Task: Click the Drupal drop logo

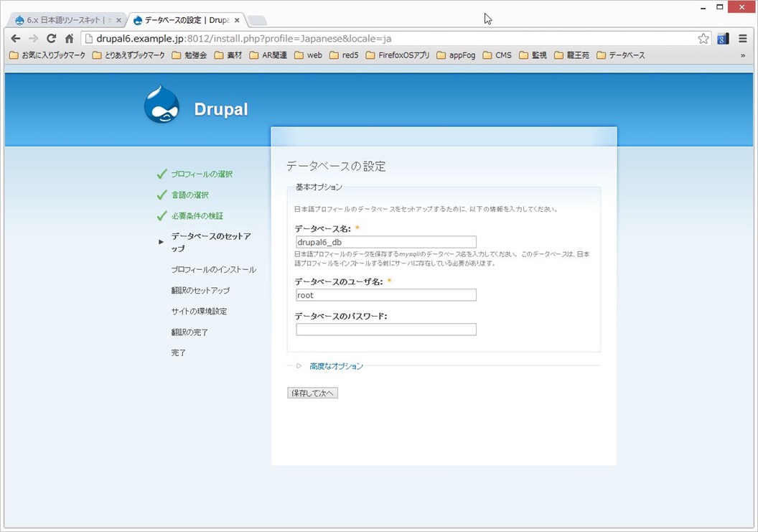Action: pos(162,105)
